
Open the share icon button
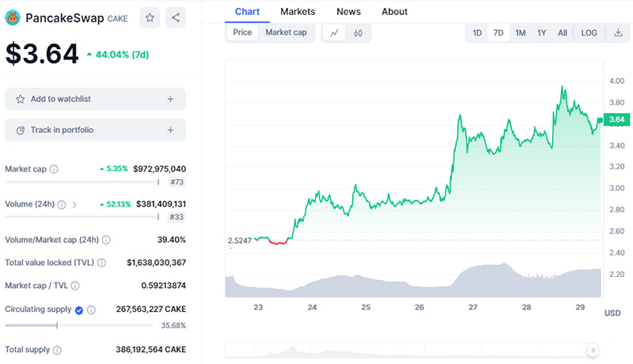(x=176, y=17)
